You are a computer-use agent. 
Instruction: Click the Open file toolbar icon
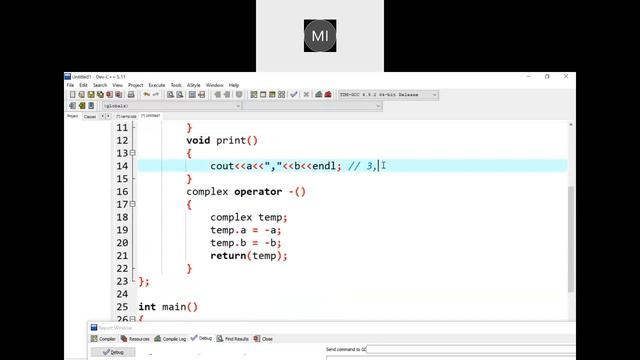coord(82,95)
